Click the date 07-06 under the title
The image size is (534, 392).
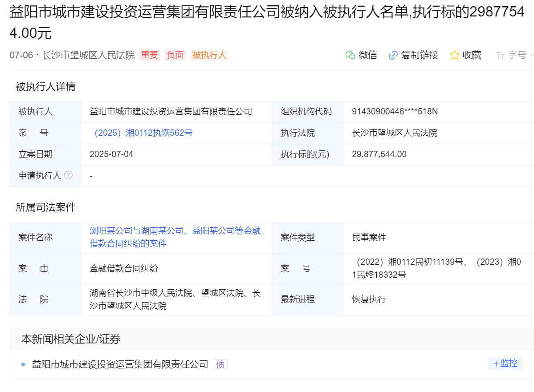coord(21,55)
